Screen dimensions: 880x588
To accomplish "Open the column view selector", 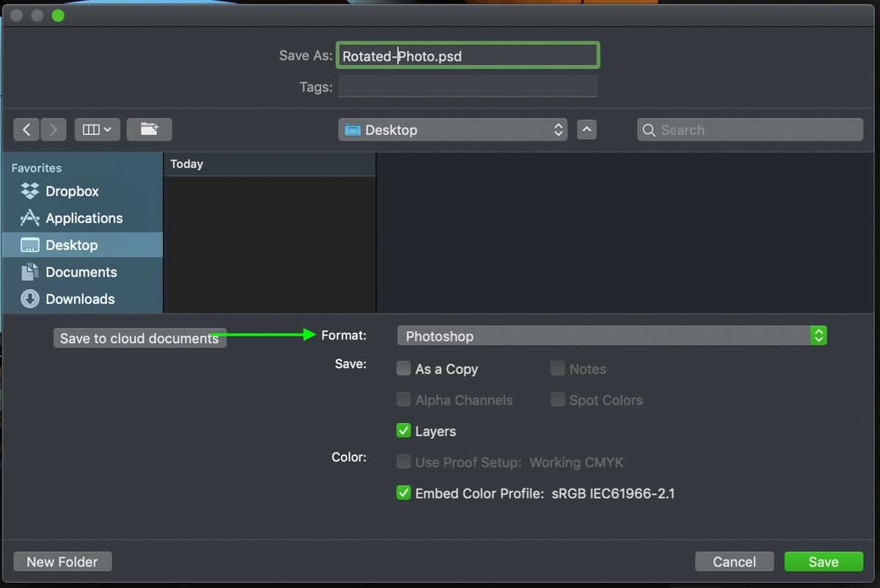I will coord(97,129).
